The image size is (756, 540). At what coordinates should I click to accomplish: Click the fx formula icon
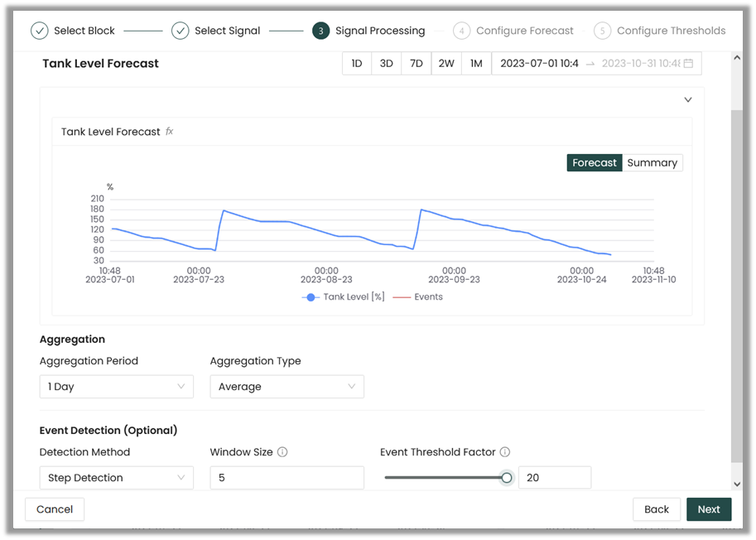[170, 132]
